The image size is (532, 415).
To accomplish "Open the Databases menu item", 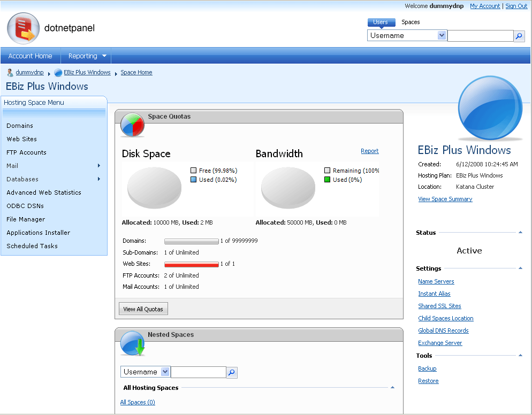I will coord(22,179).
